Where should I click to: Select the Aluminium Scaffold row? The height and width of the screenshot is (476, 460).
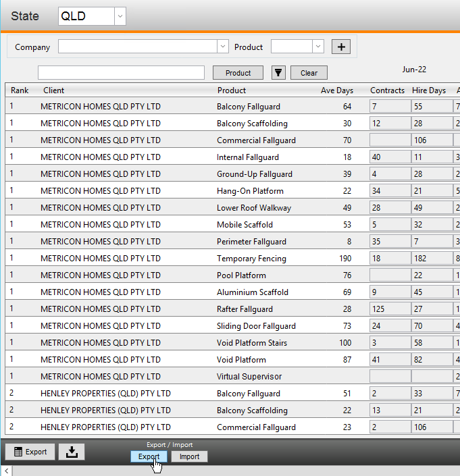click(232, 292)
